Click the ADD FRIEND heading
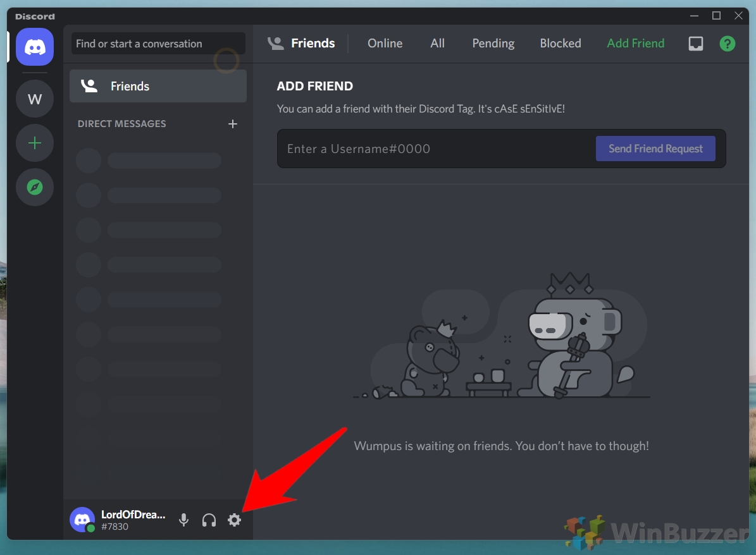Image resolution: width=756 pixels, height=555 pixels. pyautogui.click(x=315, y=86)
